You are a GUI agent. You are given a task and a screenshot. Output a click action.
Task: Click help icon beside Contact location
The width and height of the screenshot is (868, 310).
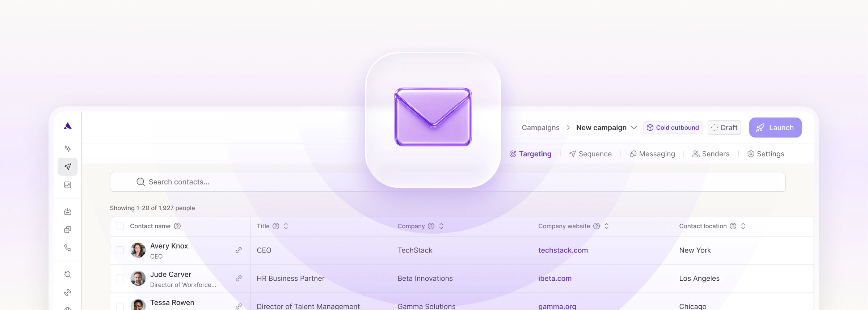pyautogui.click(x=733, y=226)
